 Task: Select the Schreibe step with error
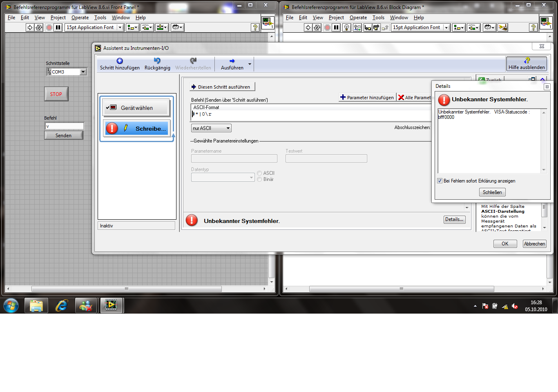pyautogui.click(x=137, y=128)
